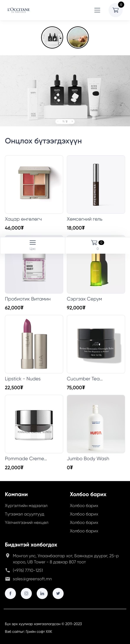Go to next banner slide arrow
130x644 pixels.
72,121
